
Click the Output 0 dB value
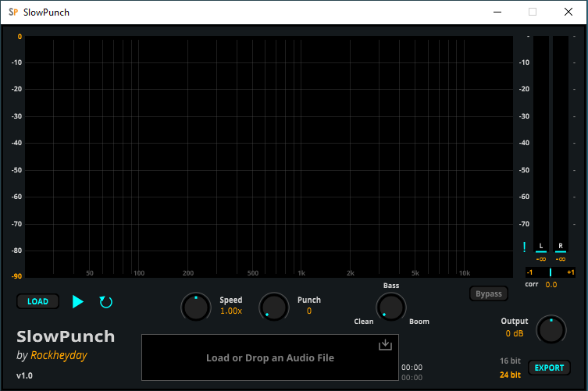coord(515,333)
